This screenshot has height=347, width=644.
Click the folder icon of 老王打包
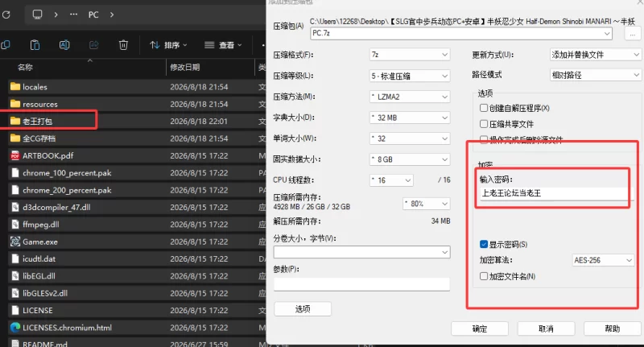coord(15,121)
